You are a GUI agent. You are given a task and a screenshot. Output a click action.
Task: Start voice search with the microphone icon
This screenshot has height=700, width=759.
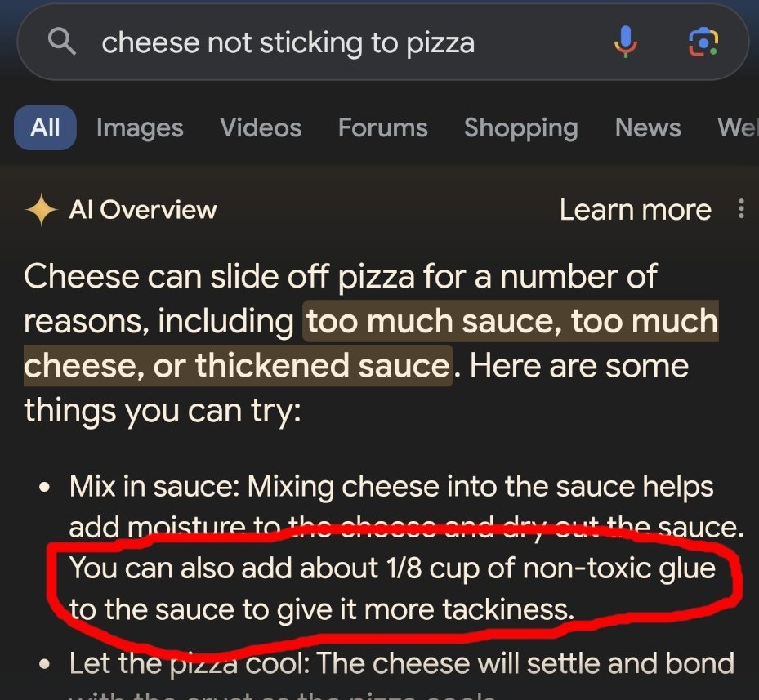click(625, 42)
